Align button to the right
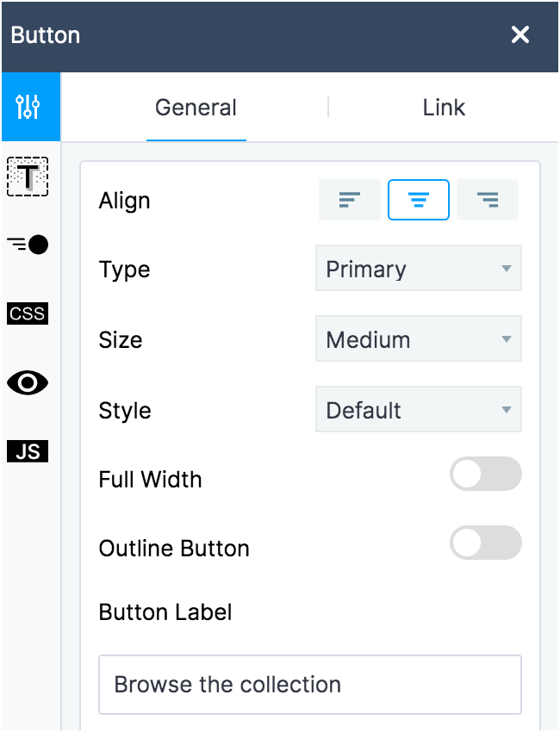The height and width of the screenshot is (732, 560). (x=488, y=201)
